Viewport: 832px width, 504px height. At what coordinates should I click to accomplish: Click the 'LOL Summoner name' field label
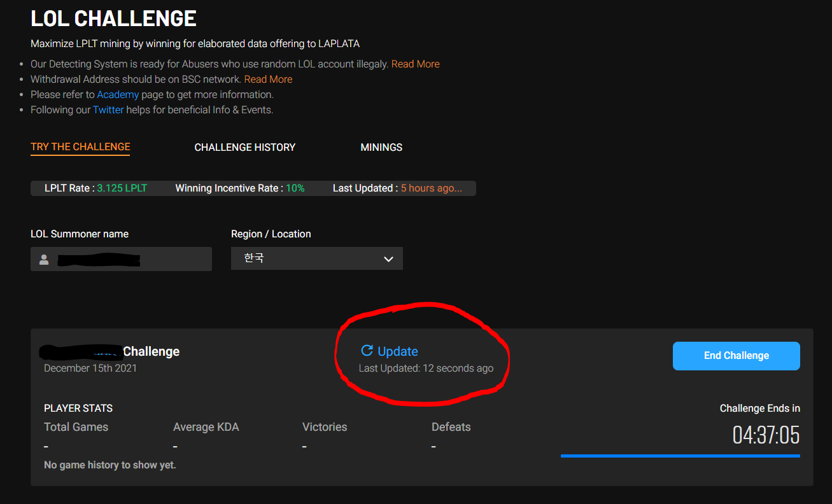pos(80,234)
